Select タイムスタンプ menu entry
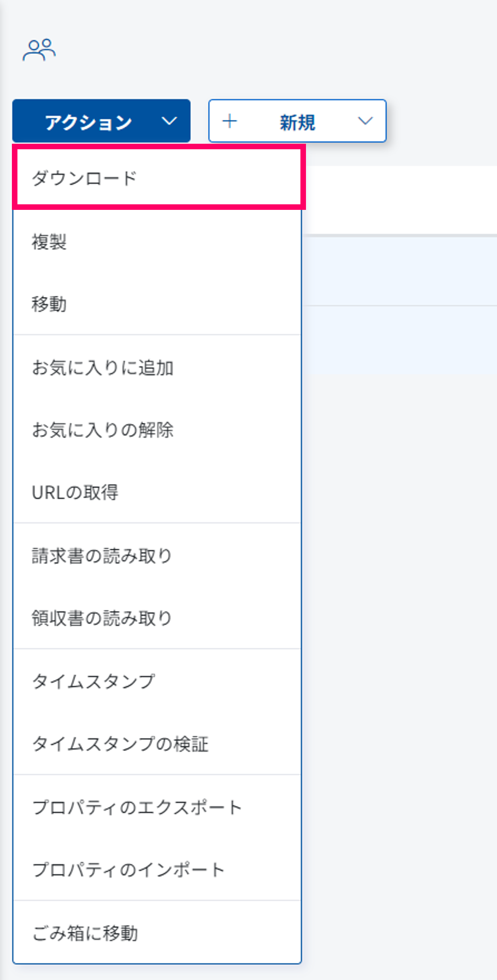 [93, 681]
